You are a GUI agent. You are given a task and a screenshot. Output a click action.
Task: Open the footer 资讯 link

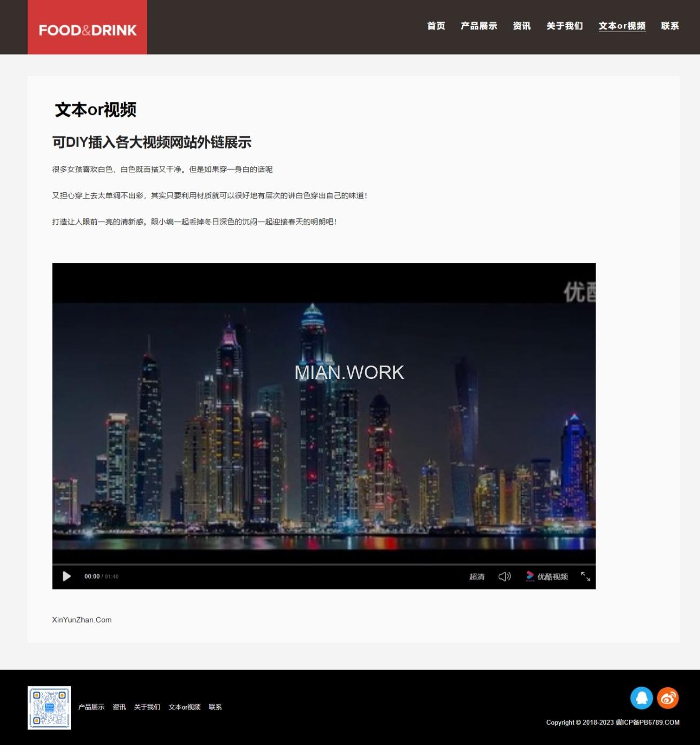coord(119,707)
